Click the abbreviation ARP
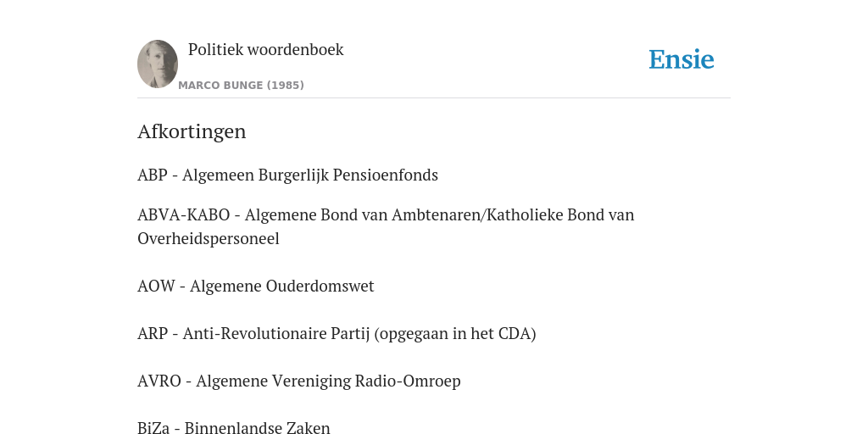Screen dimensions: 868x434 (153, 334)
